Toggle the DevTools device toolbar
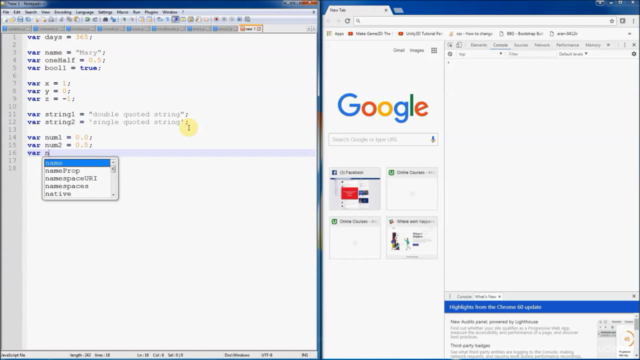Screen dimensions: 640x360 (x=459, y=45)
